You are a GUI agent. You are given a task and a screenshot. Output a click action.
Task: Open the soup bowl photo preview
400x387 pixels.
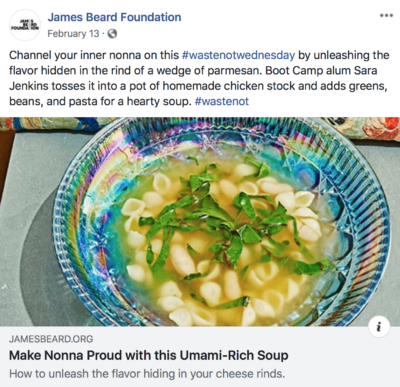pos(200,221)
